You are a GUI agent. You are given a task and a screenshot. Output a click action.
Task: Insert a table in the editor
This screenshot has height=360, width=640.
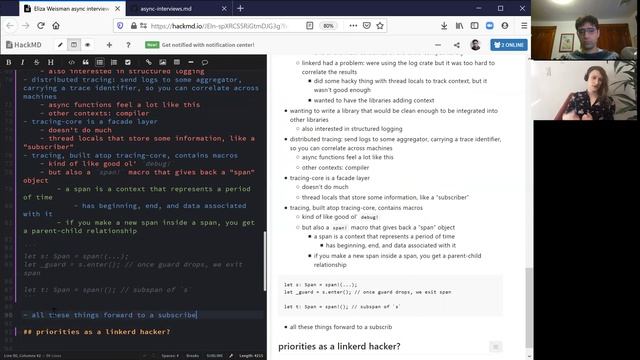(x=177, y=62)
